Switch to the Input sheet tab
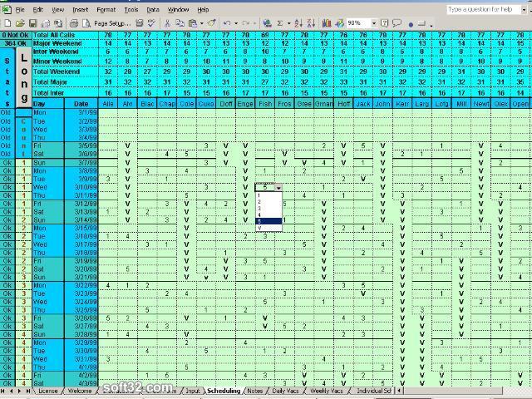Screen dimensions: 532x399 pos(192,391)
